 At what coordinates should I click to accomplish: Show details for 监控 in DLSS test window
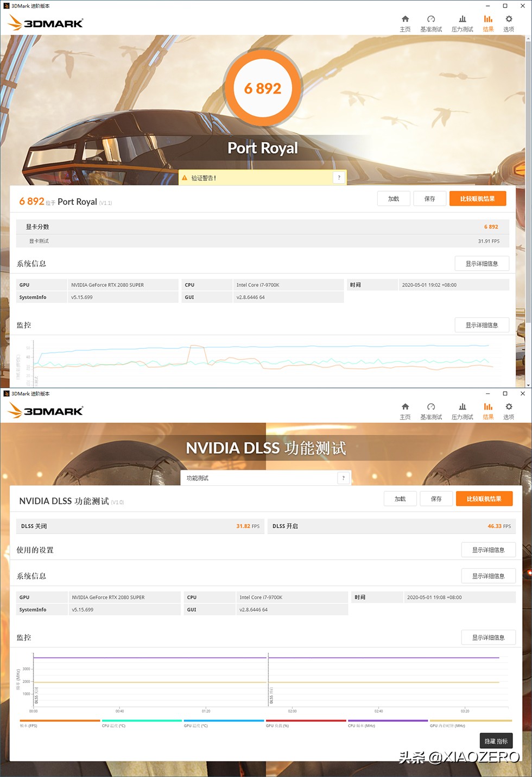[489, 637]
